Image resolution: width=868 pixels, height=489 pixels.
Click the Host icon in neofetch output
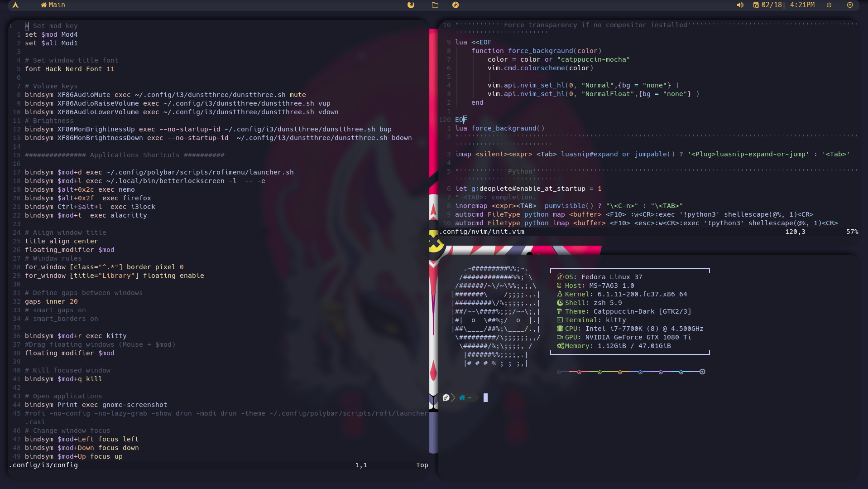(559, 286)
